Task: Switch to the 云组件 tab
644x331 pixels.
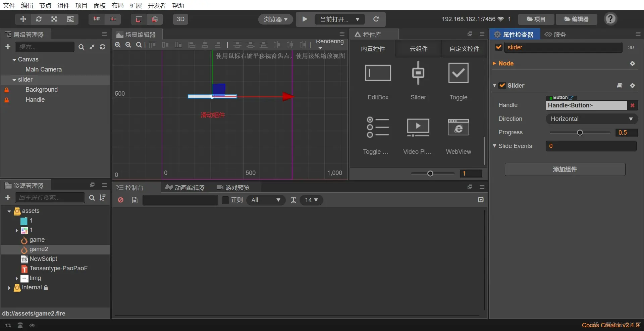Action: tap(419, 49)
